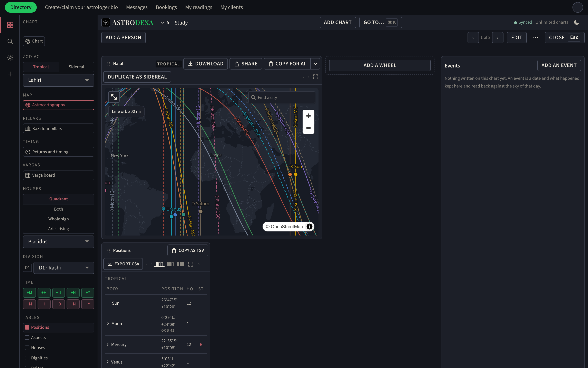Screen dimensions: 588x368
Task: Show OpenStreetMap attribution info icon
Action: pyautogui.click(x=309, y=227)
